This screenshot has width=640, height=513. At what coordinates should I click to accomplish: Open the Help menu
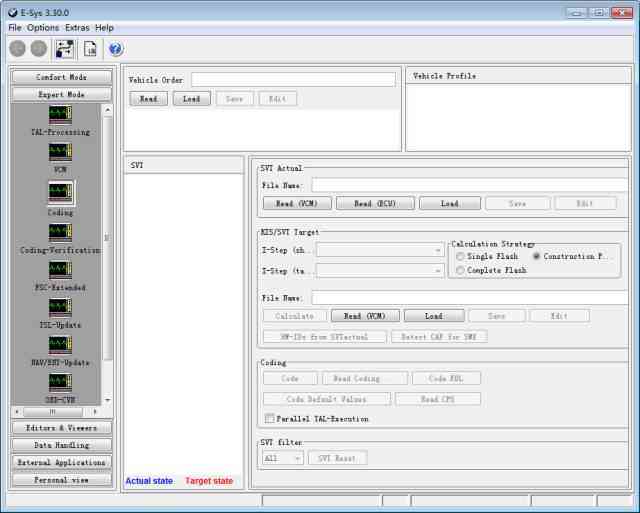point(104,28)
